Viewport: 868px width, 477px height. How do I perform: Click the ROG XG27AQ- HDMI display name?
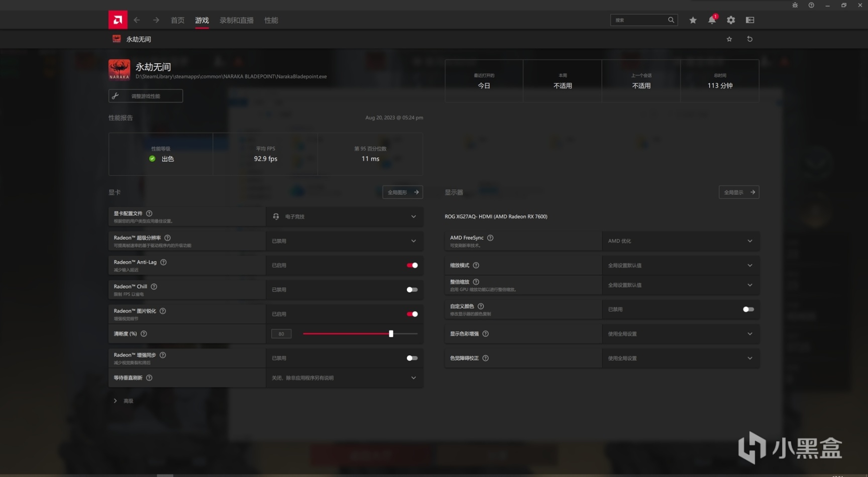pos(496,216)
